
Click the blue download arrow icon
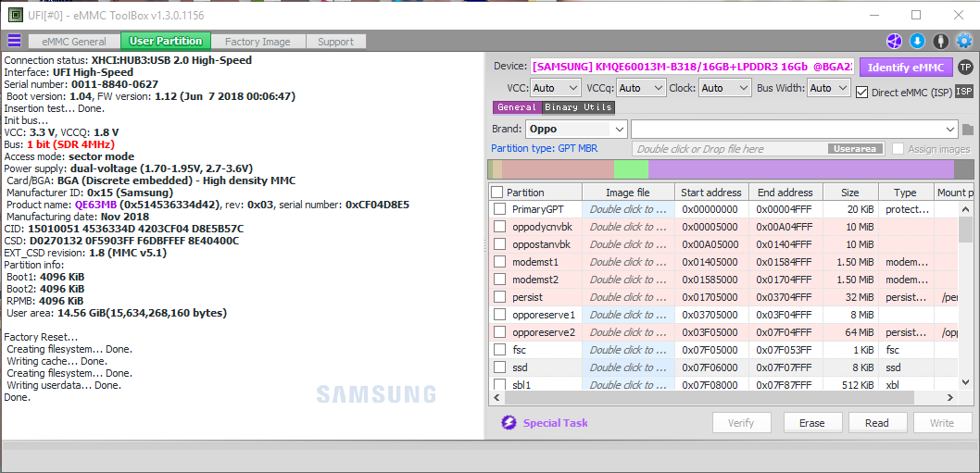917,42
